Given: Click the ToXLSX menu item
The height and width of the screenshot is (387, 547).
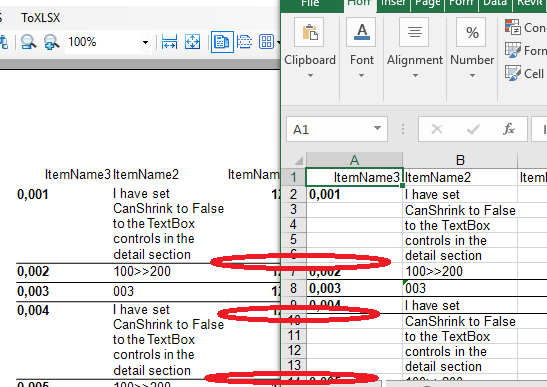Looking at the screenshot, I should tap(40, 18).
